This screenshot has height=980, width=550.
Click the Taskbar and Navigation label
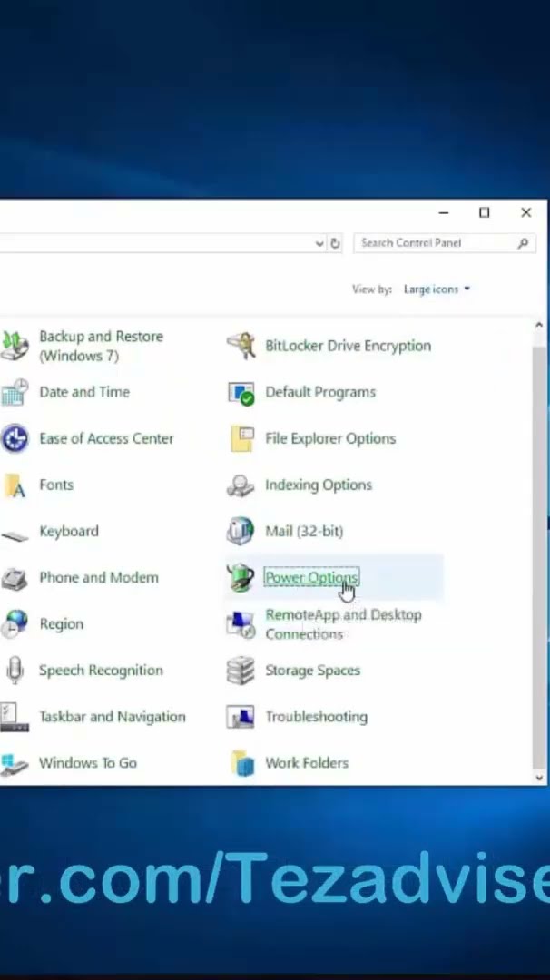(113, 716)
